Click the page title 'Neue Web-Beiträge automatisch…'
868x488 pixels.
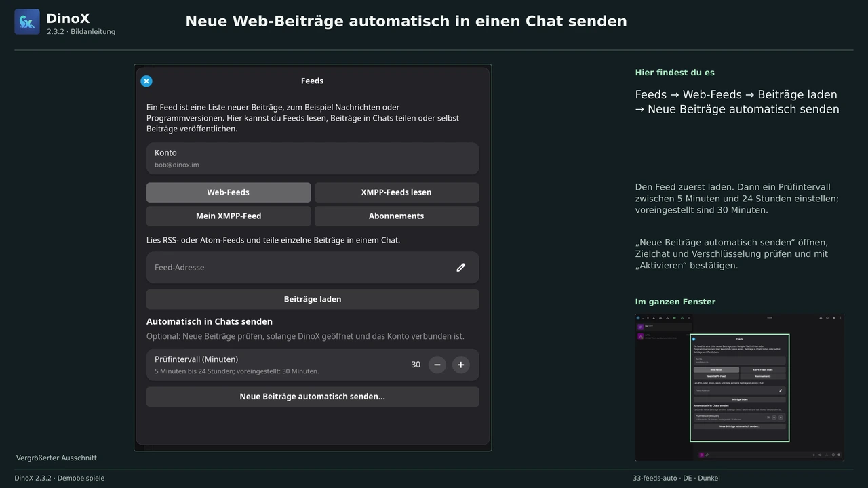pyautogui.click(x=406, y=21)
